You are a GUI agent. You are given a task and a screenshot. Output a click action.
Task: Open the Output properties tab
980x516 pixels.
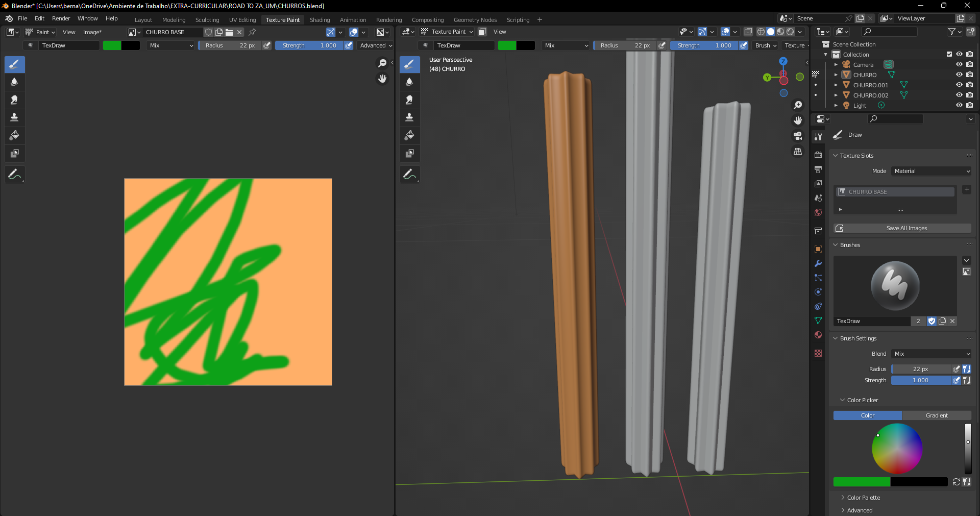coord(818,169)
